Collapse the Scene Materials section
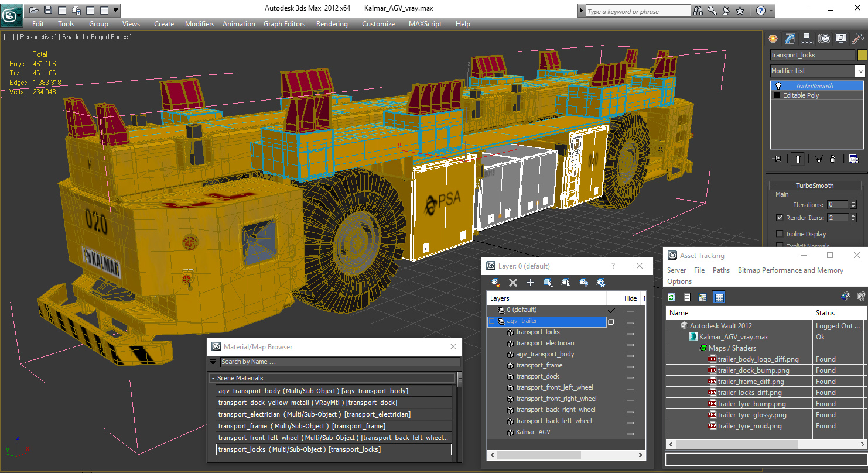868x474 pixels. point(213,378)
